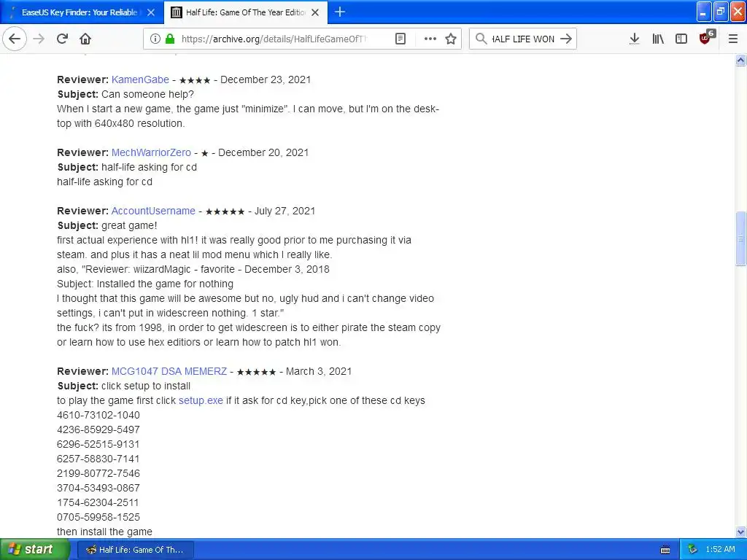Click the 1:52 AM taskbar clock

[x=720, y=549]
